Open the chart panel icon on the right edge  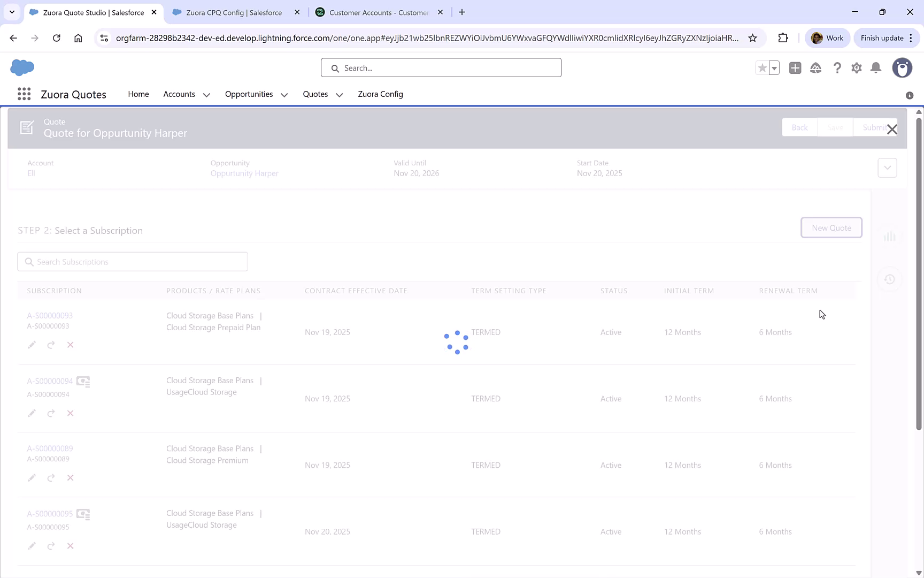click(x=890, y=235)
